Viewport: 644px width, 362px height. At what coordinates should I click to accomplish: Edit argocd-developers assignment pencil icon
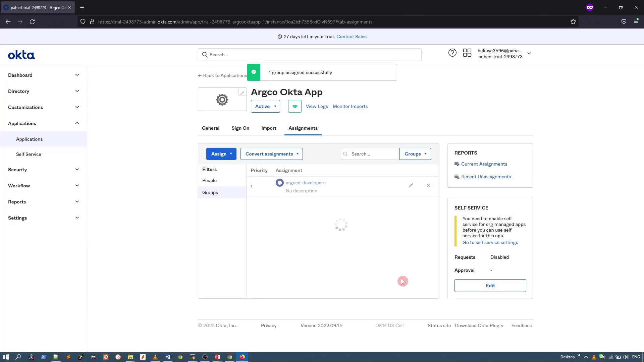click(x=411, y=185)
